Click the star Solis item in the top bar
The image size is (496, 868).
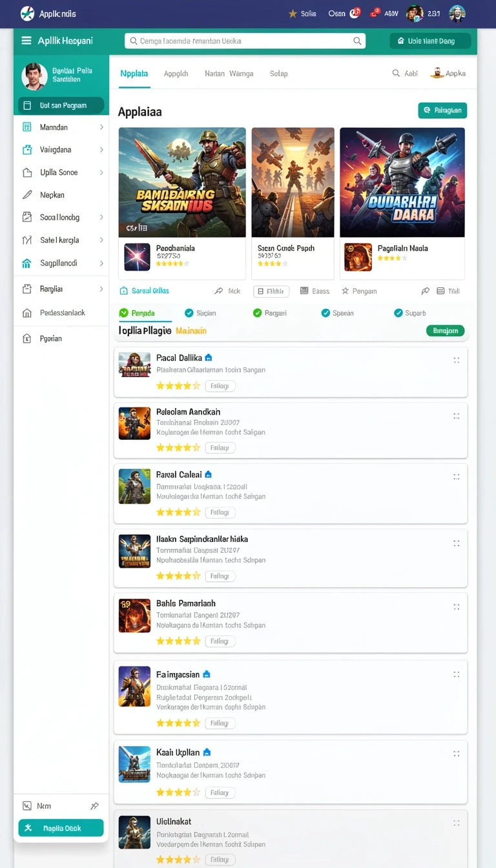[x=302, y=14]
